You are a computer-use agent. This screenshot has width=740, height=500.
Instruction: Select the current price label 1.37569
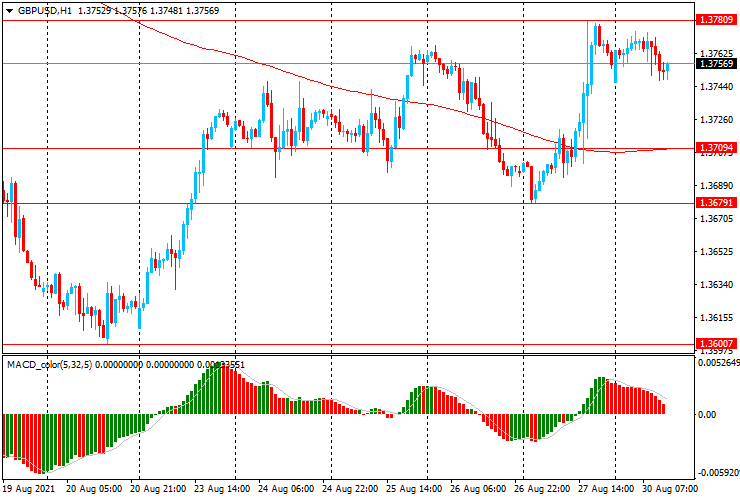point(716,64)
